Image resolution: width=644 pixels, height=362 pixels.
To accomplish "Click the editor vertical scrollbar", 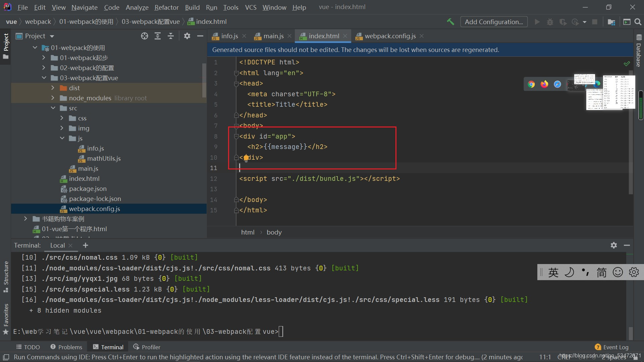I will (x=631, y=133).
